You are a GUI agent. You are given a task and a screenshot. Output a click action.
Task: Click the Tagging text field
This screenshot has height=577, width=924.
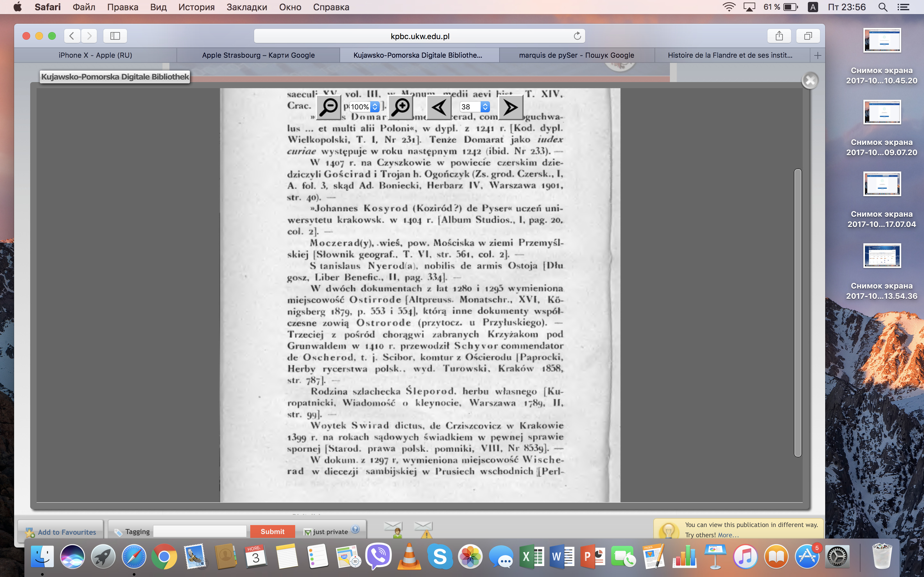tap(200, 531)
